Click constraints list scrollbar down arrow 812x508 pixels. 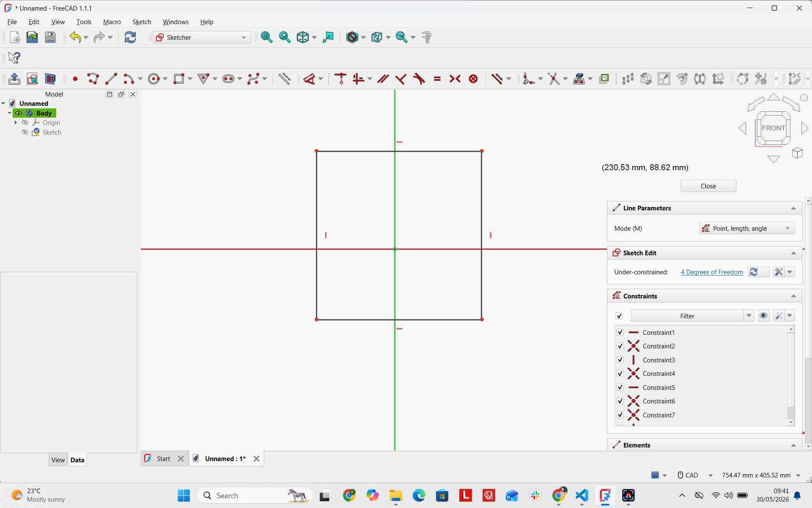pos(791,422)
